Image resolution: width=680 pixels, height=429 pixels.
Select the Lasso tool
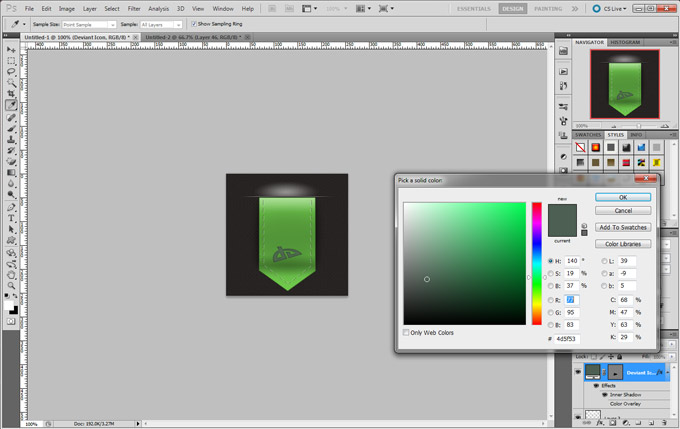click(12, 71)
